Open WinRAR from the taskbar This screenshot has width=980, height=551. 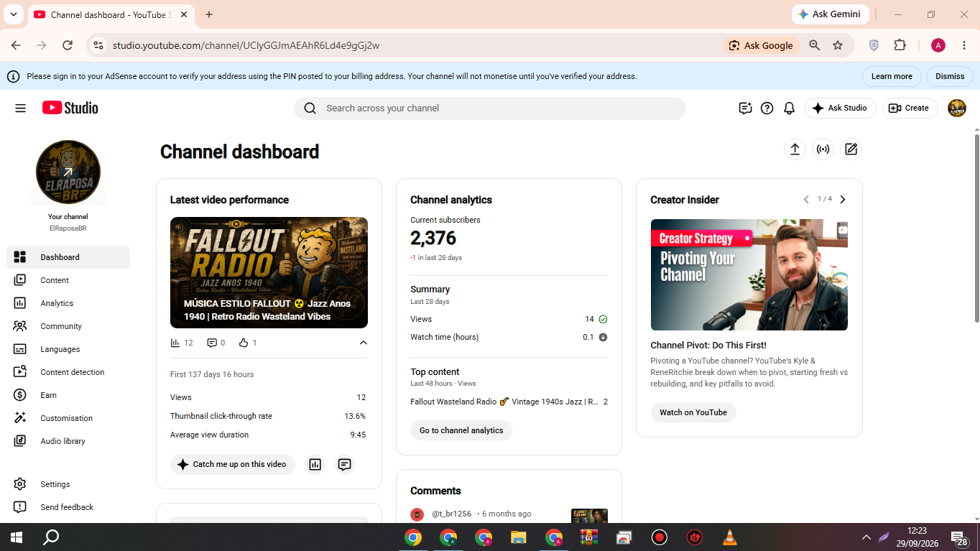point(589,537)
